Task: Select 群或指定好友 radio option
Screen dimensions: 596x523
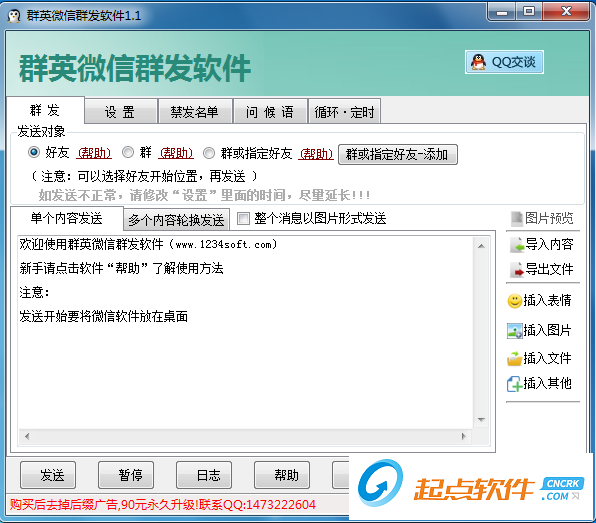Action: click(x=209, y=153)
